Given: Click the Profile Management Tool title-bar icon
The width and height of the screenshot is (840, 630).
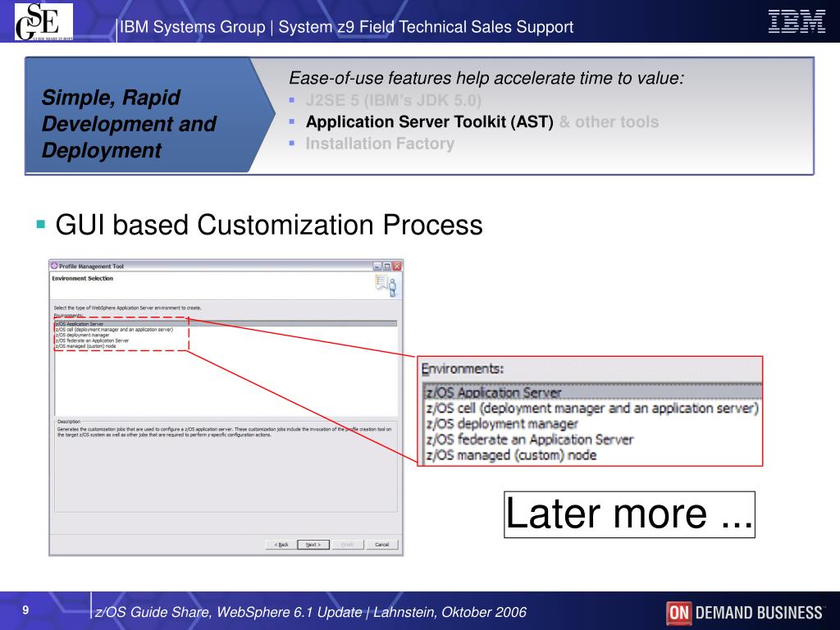Looking at the screenshot, I should (54, 266).
